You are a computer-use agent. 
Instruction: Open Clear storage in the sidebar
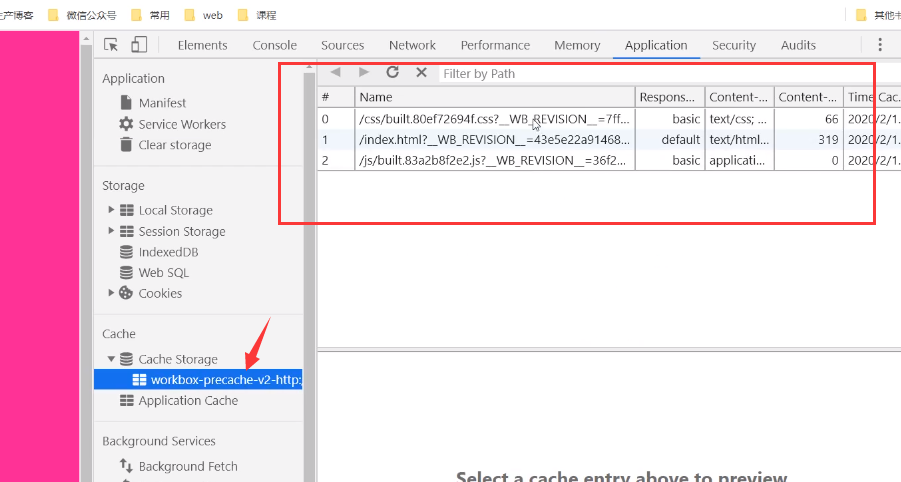pos(175,145)
